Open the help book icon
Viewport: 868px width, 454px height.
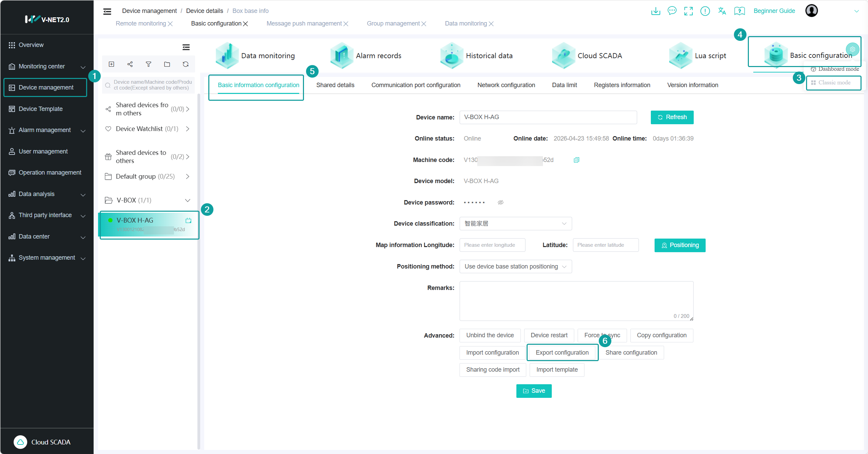(x=739, y=11)
